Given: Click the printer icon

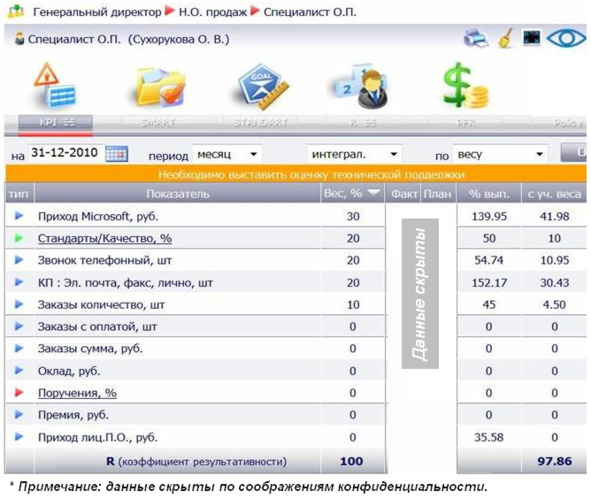Looking at the screenshot, I should point(476,38).
